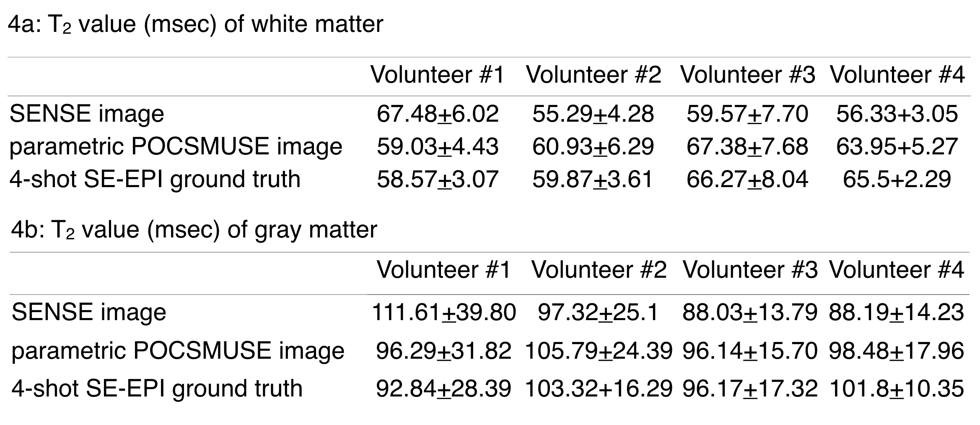Click the gray matter table caption 4b
Viewport: 980px width, 425px height.
[x=194, y=230]
